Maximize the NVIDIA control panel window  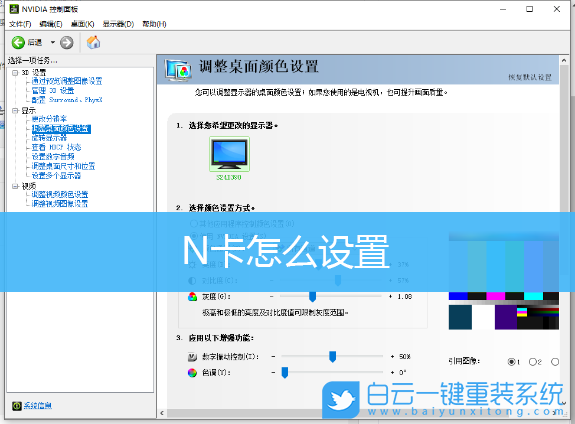click(x=530, y=9)
